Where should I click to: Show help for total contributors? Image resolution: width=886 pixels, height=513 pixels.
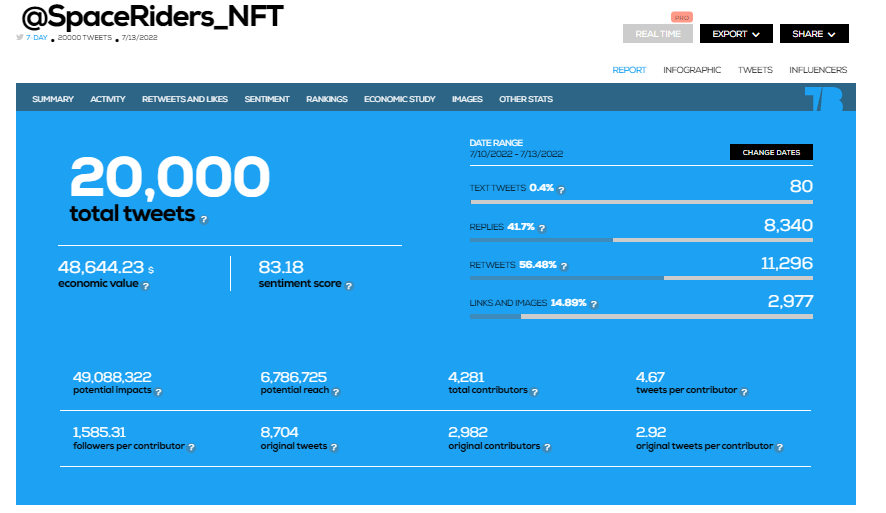(535, 392)
